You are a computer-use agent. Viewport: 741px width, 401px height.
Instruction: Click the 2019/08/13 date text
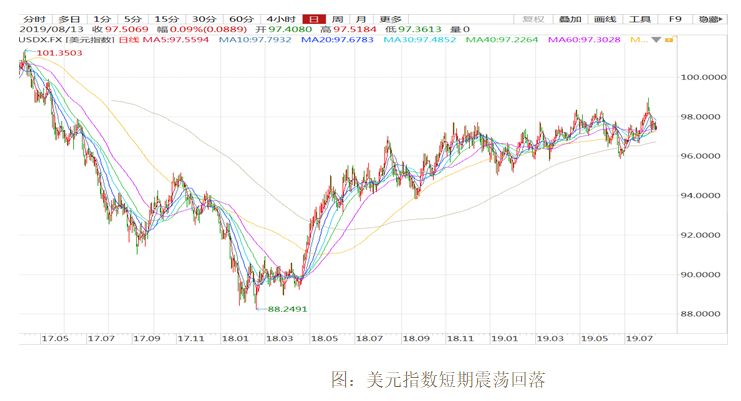52,29
